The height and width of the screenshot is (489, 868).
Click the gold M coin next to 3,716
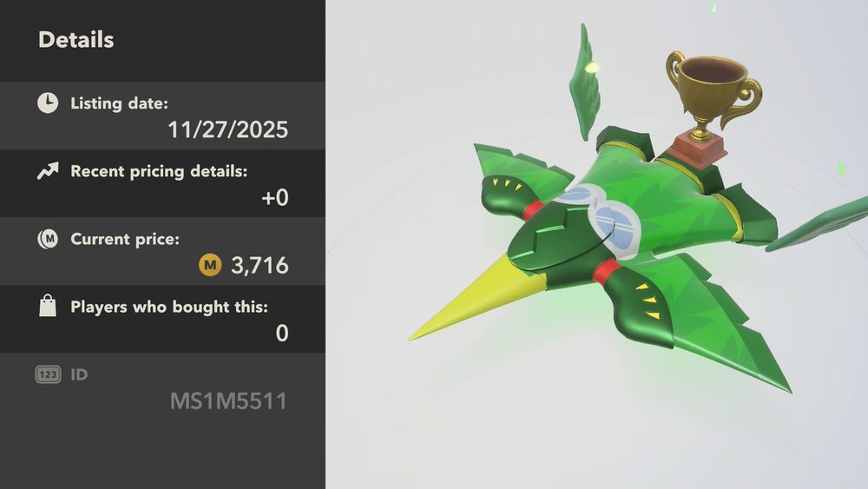[x=210, y=265]
